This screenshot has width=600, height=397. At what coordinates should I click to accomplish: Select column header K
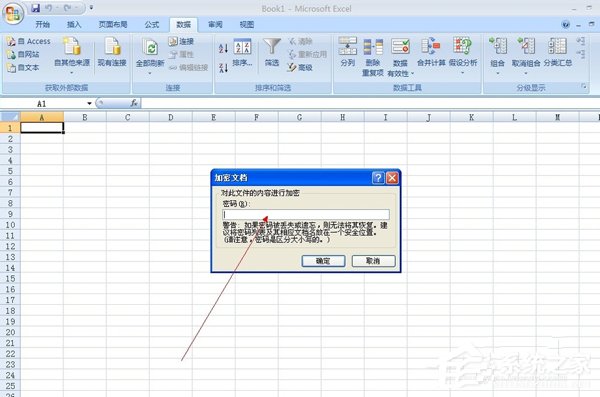(471, 117)
